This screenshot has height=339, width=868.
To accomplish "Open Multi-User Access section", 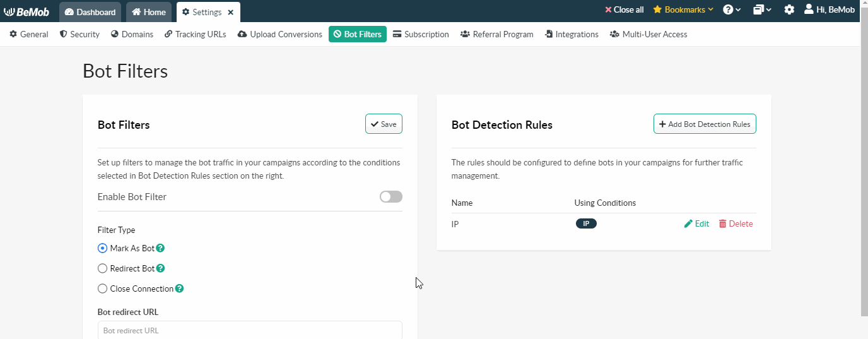I will click(x=648, y=34).
